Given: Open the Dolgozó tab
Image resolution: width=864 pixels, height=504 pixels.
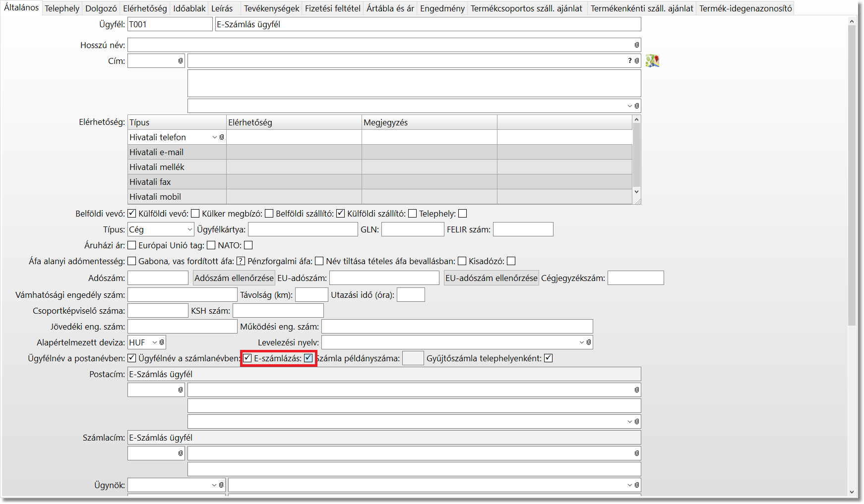Looking at the screenshot, I should (101, 8).
